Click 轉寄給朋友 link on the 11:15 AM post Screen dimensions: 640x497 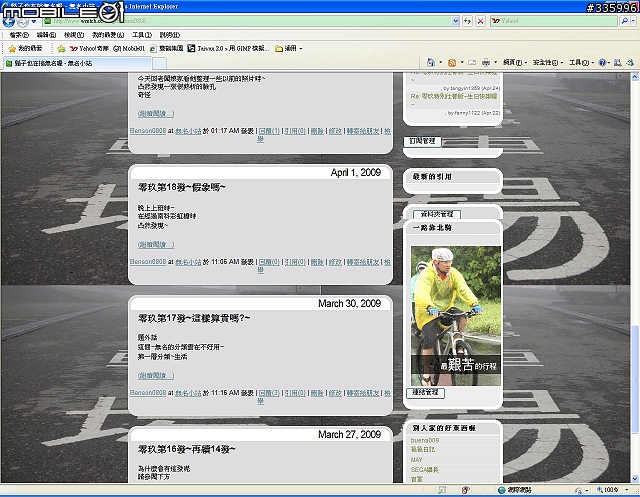coord(363,393)
